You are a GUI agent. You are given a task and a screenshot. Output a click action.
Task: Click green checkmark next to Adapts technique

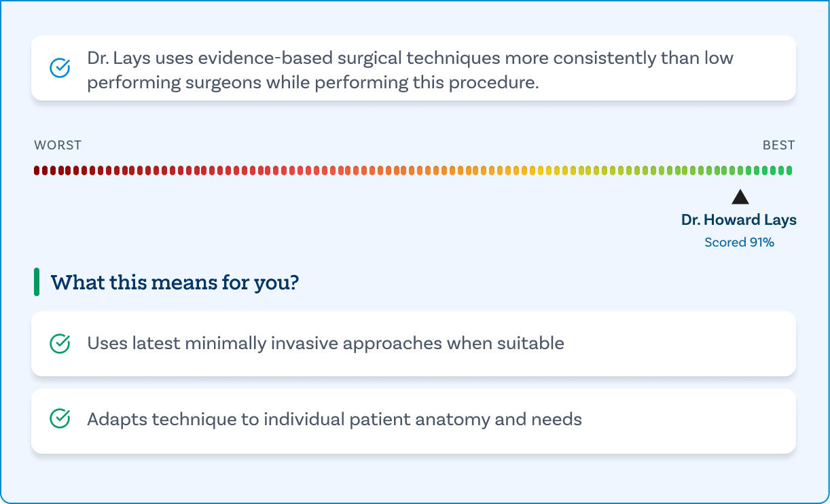click(60, 419)
